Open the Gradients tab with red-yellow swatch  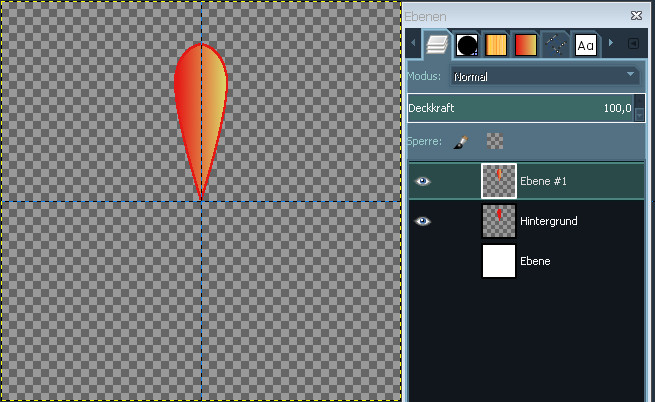pos(526,44)
